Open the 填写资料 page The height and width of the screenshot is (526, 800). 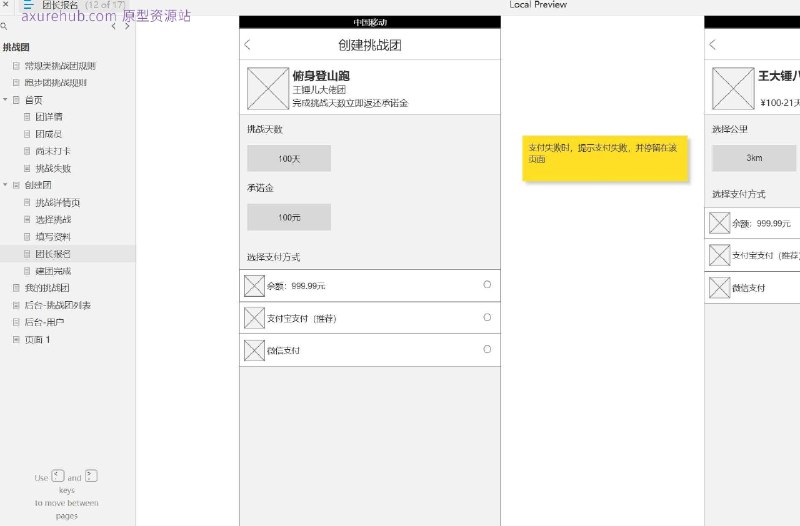coord(53,237)
